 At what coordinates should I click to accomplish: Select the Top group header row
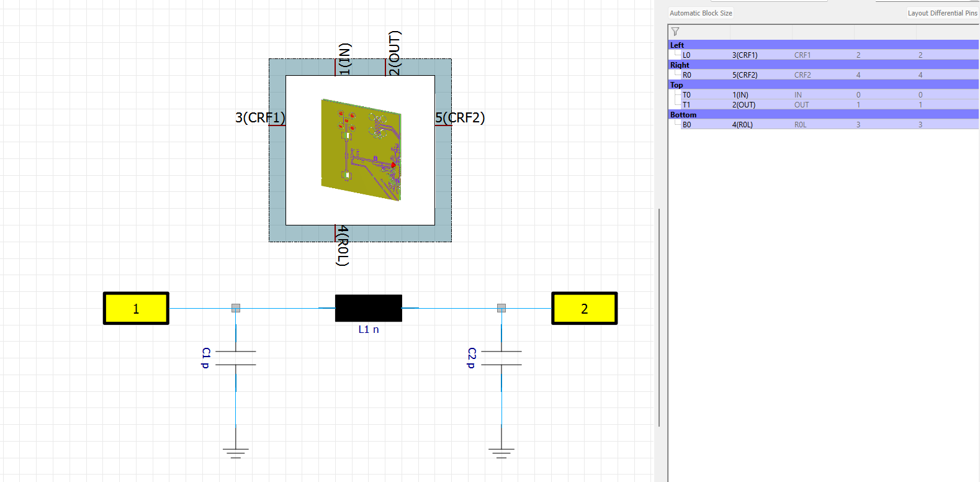823,84
